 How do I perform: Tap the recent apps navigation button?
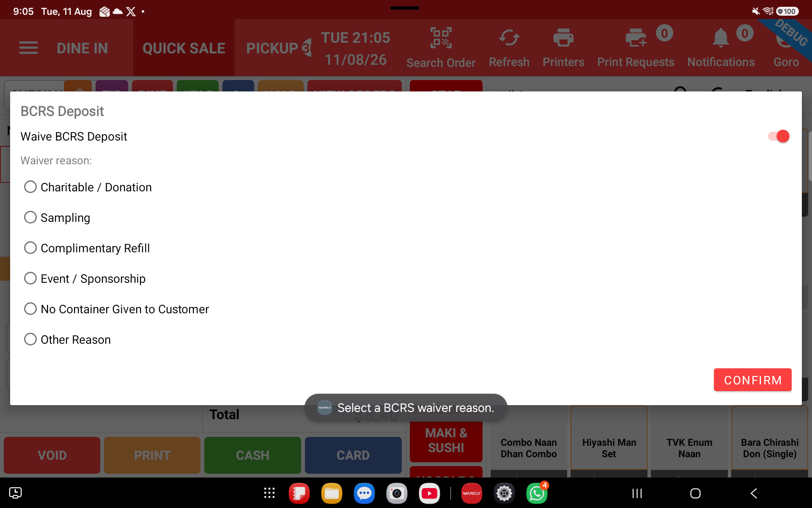coord(637,493)
